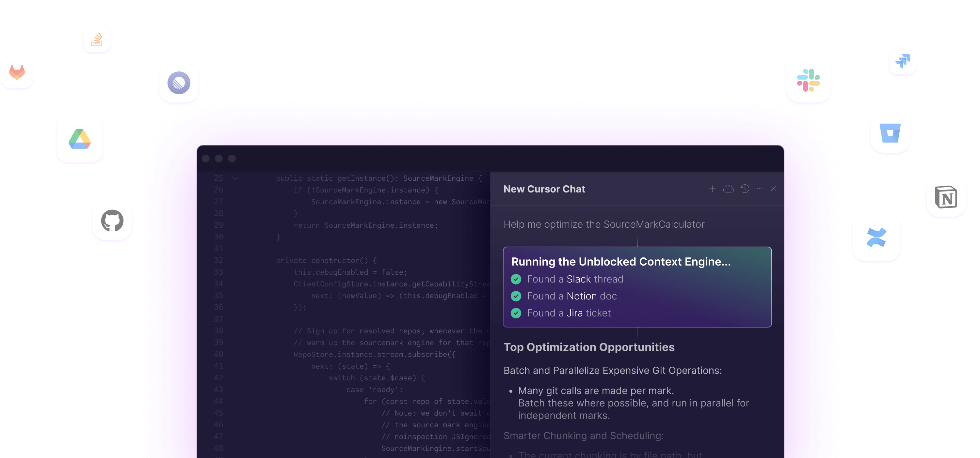Click the Notion icon tile
980x458 pixels.
click(x=946, y=197)
